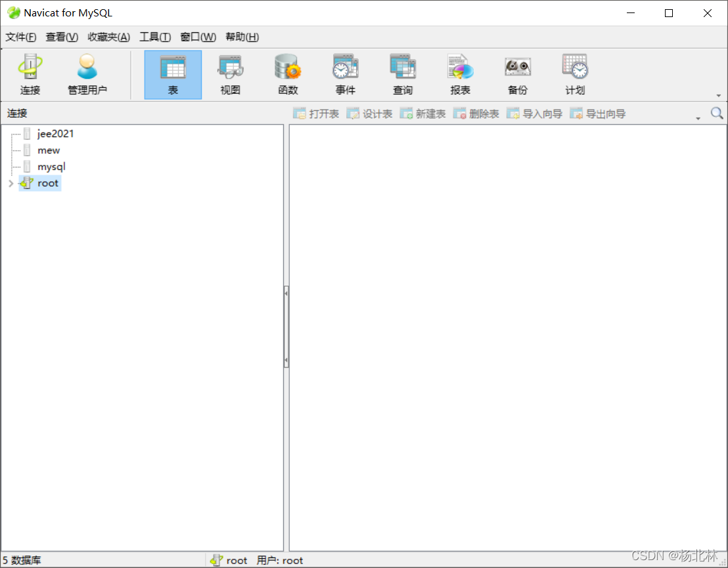Minimize the Navicat window

[x=631, y=13]
